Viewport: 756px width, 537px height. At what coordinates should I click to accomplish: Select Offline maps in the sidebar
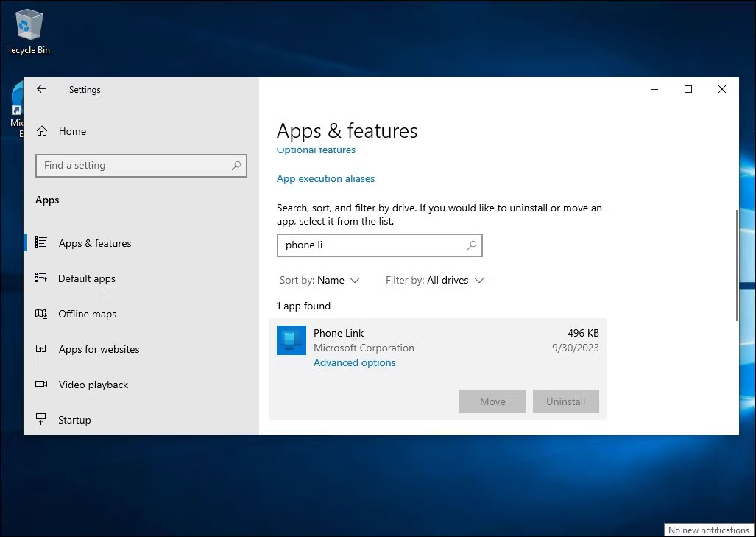tap(87, 314)
